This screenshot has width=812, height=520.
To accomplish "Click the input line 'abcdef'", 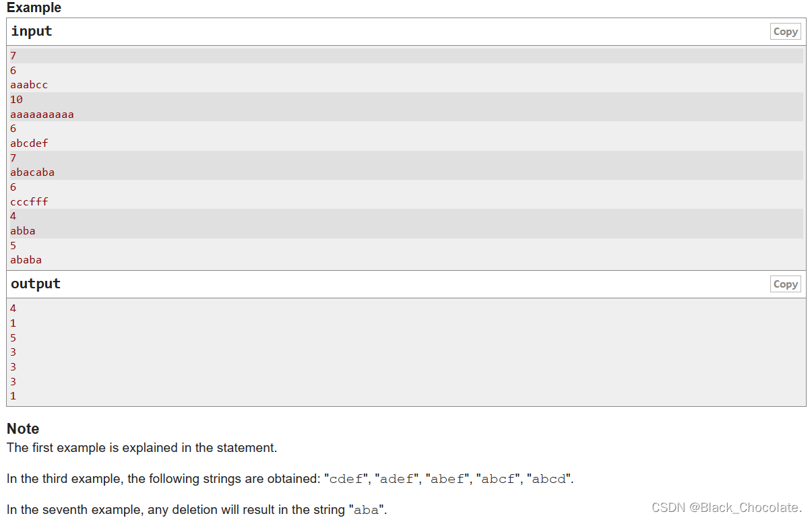I will pos(29,143).
